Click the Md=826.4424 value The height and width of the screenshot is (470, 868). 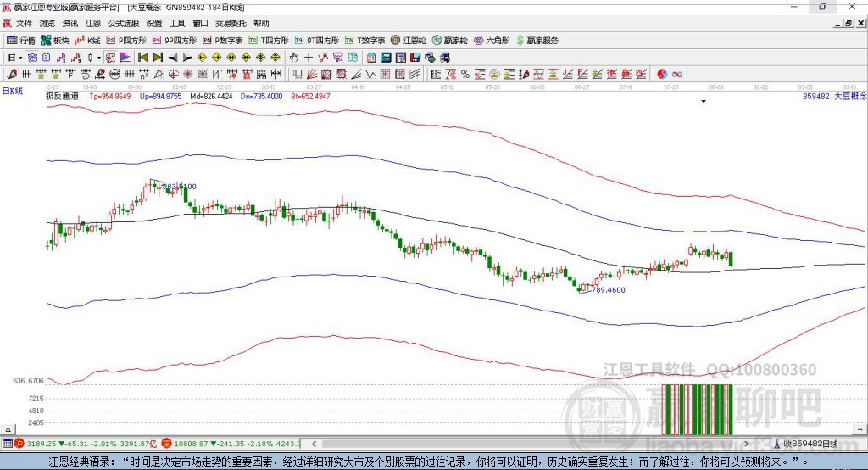(211, 97)
